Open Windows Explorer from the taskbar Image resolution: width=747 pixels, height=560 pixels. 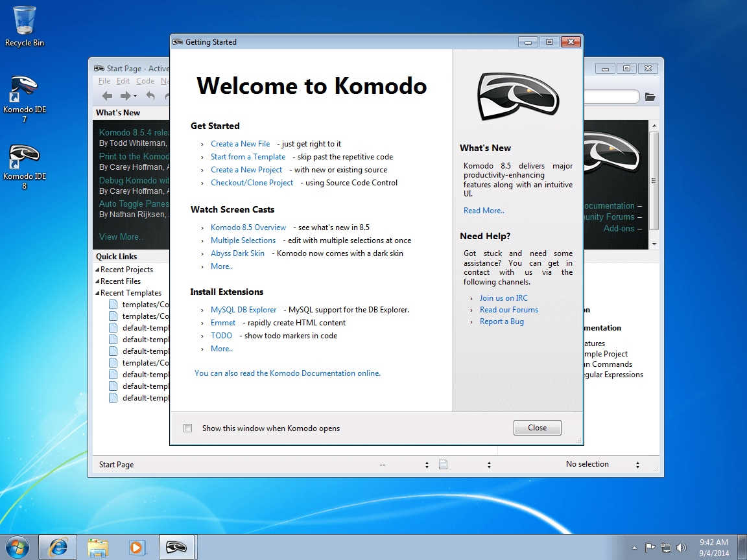pos(98,548)
